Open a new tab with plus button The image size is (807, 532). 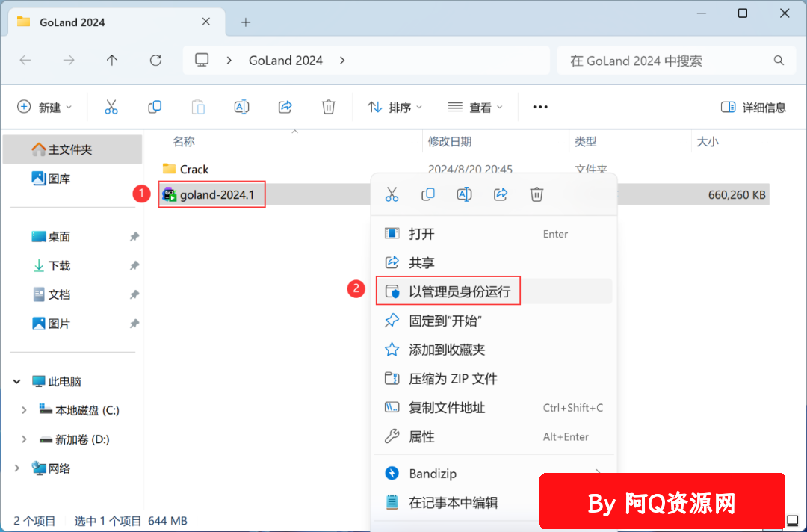(x=246, y=22)
